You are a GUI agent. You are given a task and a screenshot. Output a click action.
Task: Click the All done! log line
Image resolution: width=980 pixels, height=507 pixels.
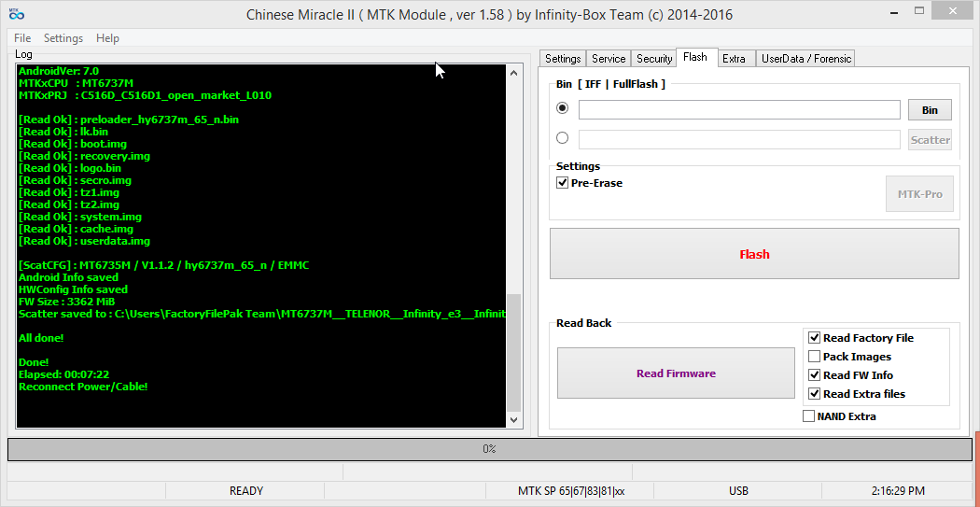pyautogui.click(x=41, y=338)
